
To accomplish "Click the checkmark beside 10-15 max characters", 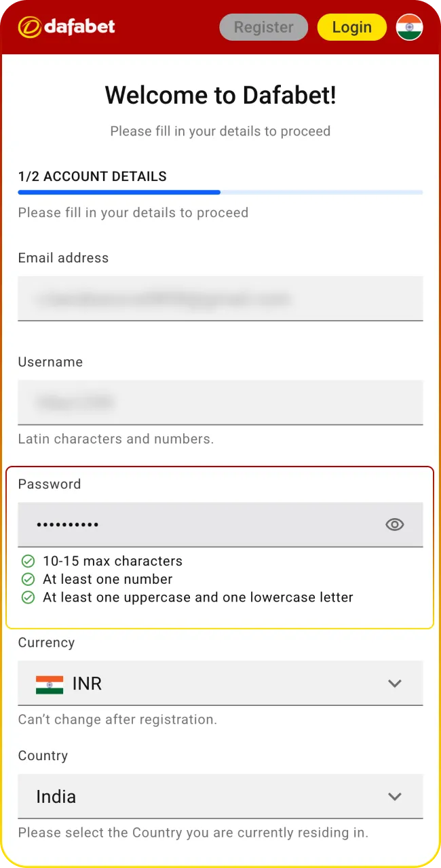I will tap(28, 561).
